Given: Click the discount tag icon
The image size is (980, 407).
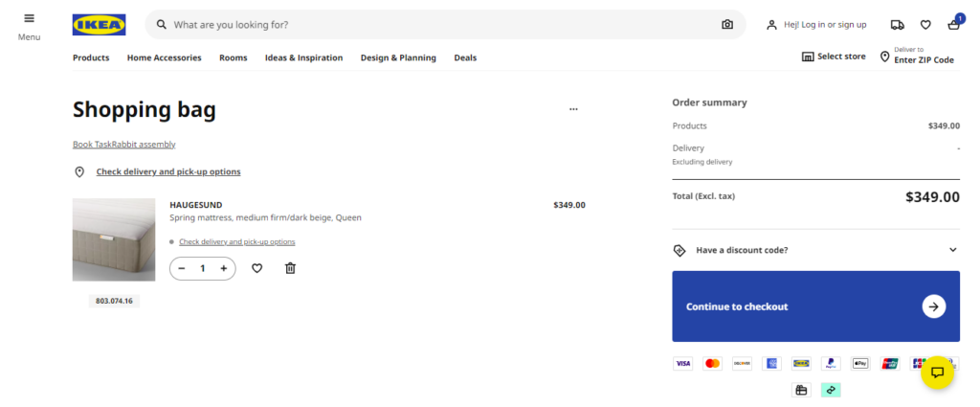Looking at the screenshot, I should [679, 250].
